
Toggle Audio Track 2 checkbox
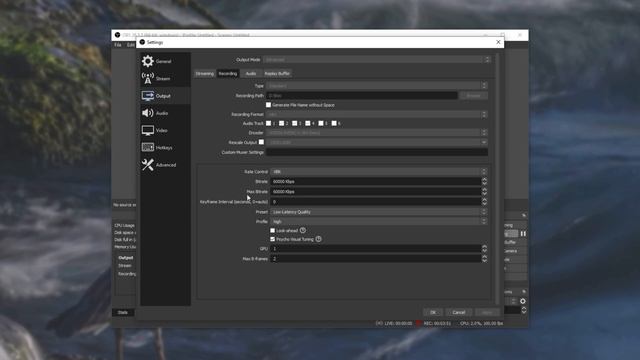pos(281,123)
